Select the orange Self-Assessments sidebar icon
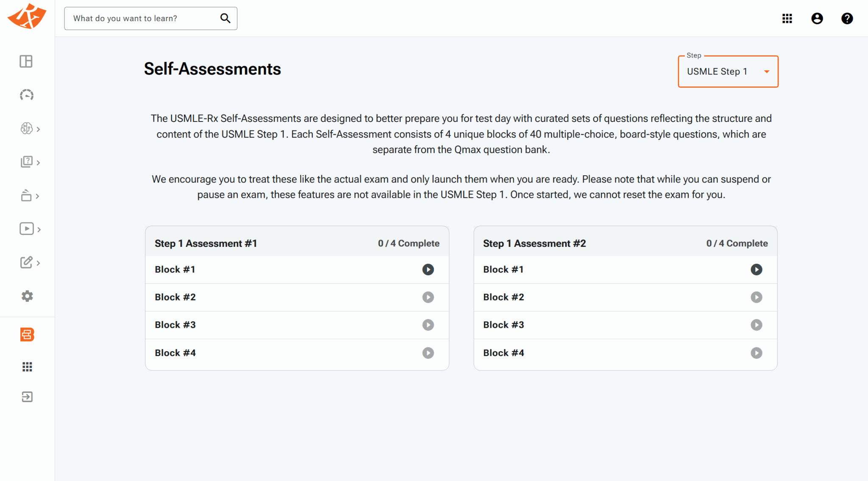 click(27, 334)
